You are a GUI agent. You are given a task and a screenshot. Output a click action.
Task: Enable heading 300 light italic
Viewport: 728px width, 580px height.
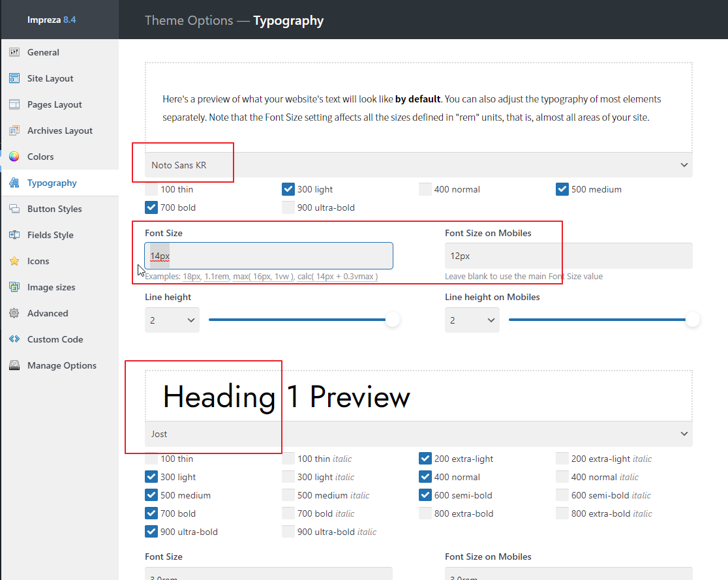click(288, 476)
